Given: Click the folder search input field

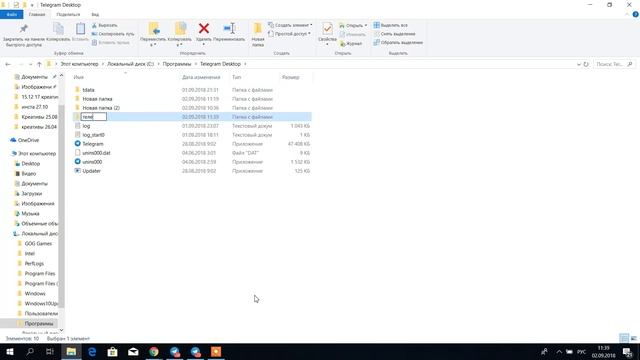Looking at the screenshot, I should click(x=614, y=64).
